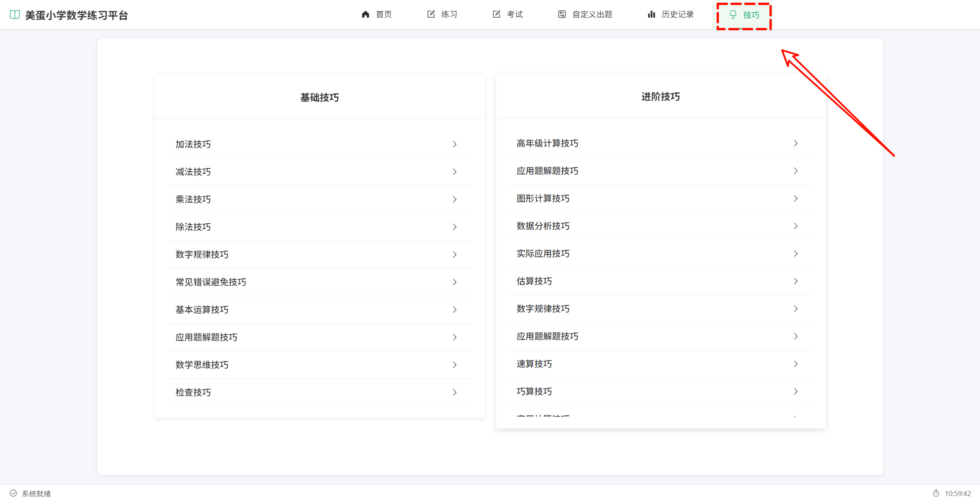Expand the 高年级计算技巧 chevron arrow
The image size is (980, 501).
[x=795, y=144]
